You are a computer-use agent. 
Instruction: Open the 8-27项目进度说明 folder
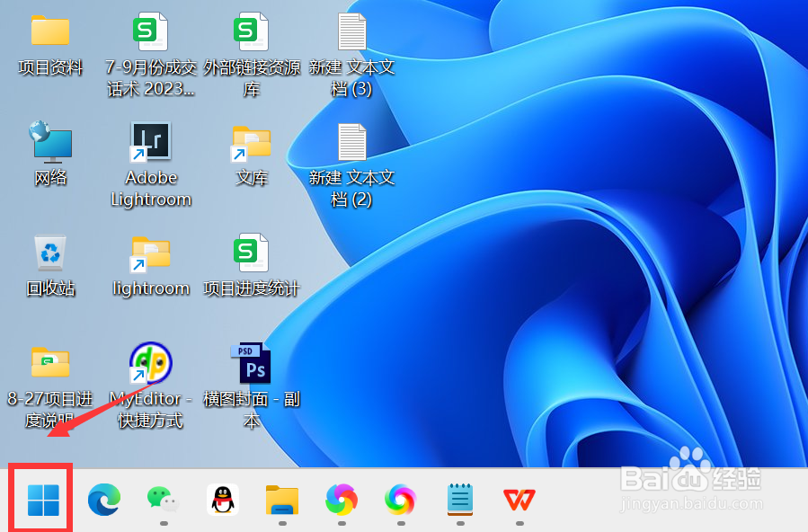point(49,363)
